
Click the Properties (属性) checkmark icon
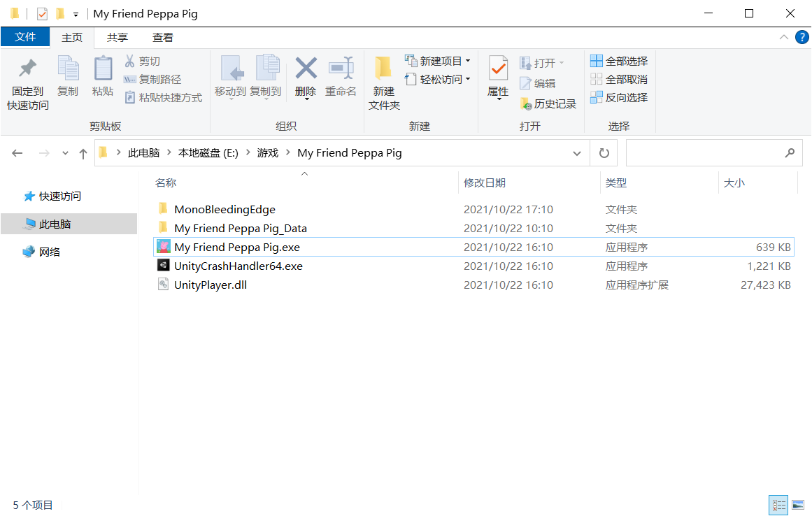click(x=498, y=69)
